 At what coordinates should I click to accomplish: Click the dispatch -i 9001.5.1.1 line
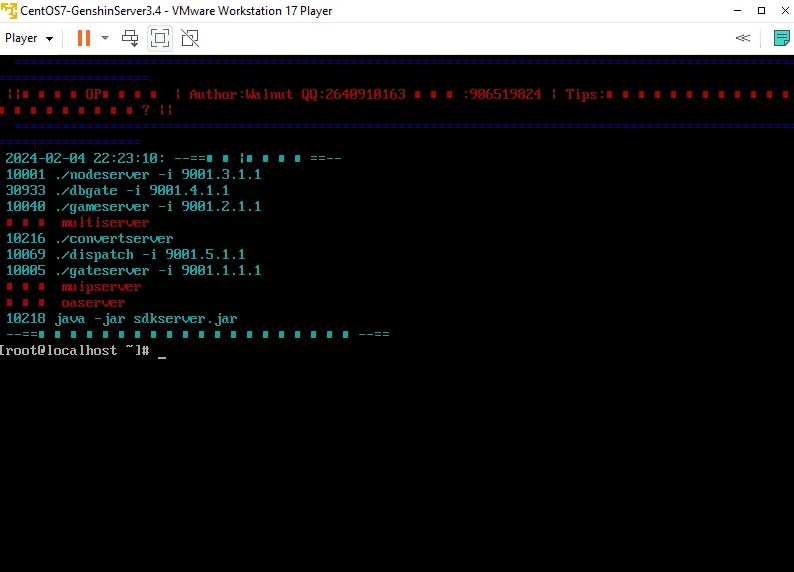point(126,255)
